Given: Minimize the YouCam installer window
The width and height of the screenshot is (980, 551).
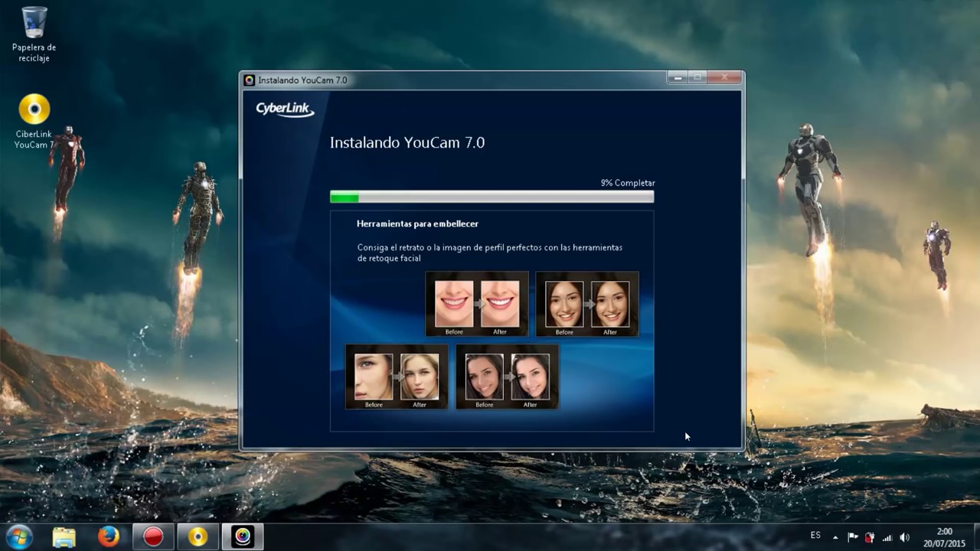Looking at the screenshot, I should [677, 77].
